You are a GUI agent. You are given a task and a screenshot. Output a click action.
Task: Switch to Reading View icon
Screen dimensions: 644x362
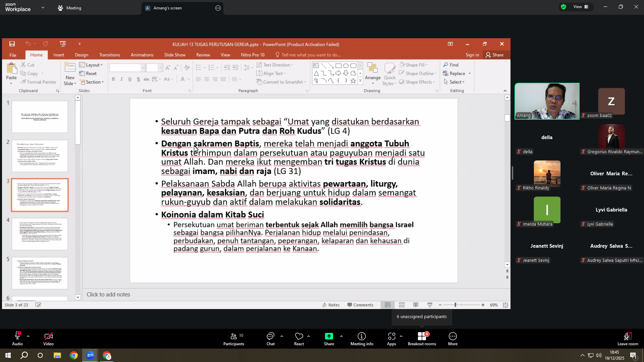tap(416, 305)
